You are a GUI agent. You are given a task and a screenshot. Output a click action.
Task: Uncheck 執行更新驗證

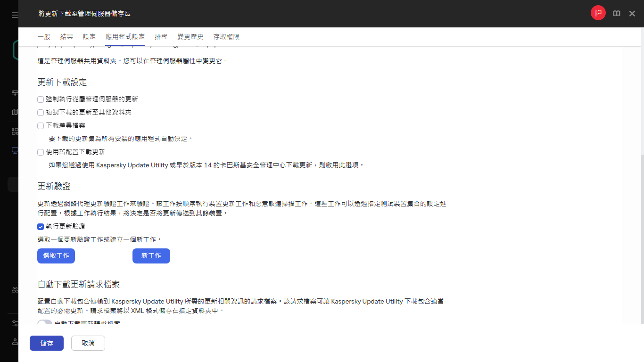pos(41,227)
